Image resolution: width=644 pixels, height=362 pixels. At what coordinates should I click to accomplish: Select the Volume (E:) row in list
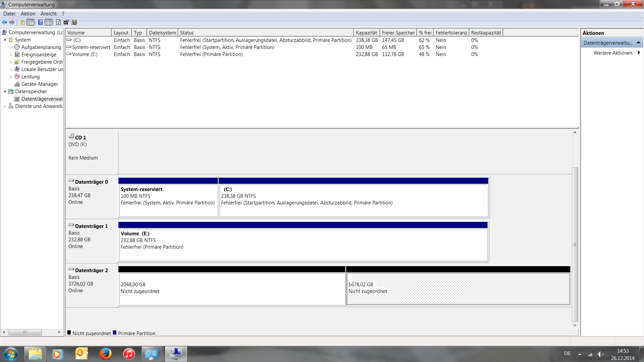tap(85, 54)
